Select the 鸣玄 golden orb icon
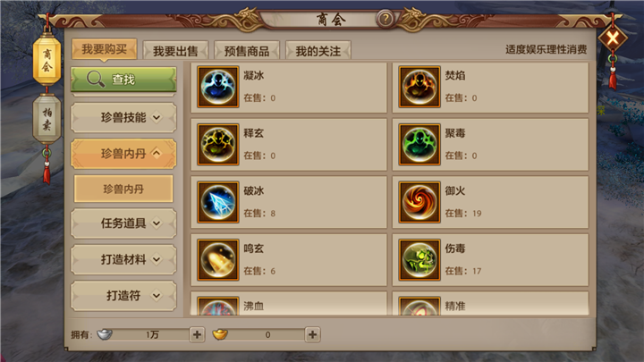This screenshot has height=362, width=644. (x=217, y=260)
